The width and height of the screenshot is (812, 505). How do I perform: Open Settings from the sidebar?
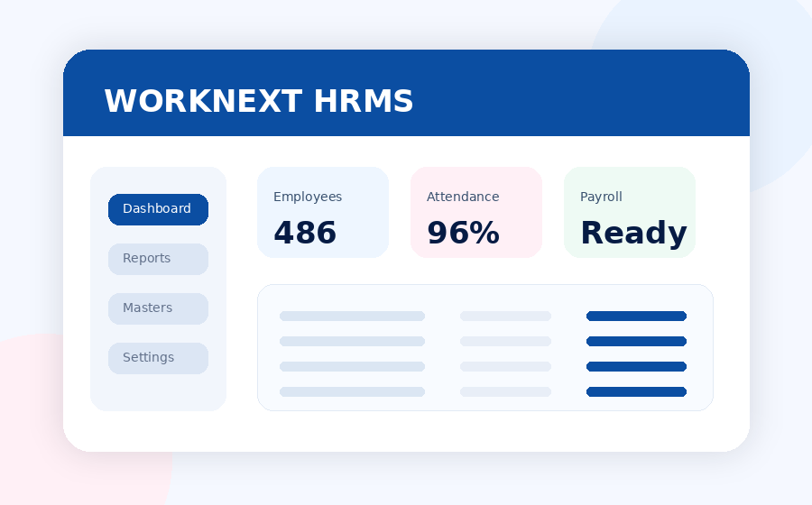(158, 358)
